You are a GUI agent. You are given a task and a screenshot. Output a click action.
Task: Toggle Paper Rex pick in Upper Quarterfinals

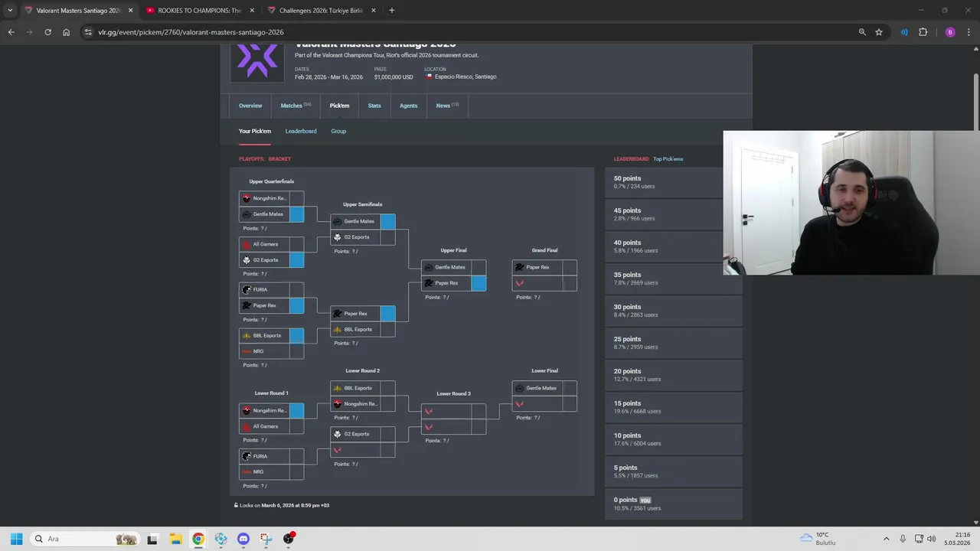click(x=271, y=305)
